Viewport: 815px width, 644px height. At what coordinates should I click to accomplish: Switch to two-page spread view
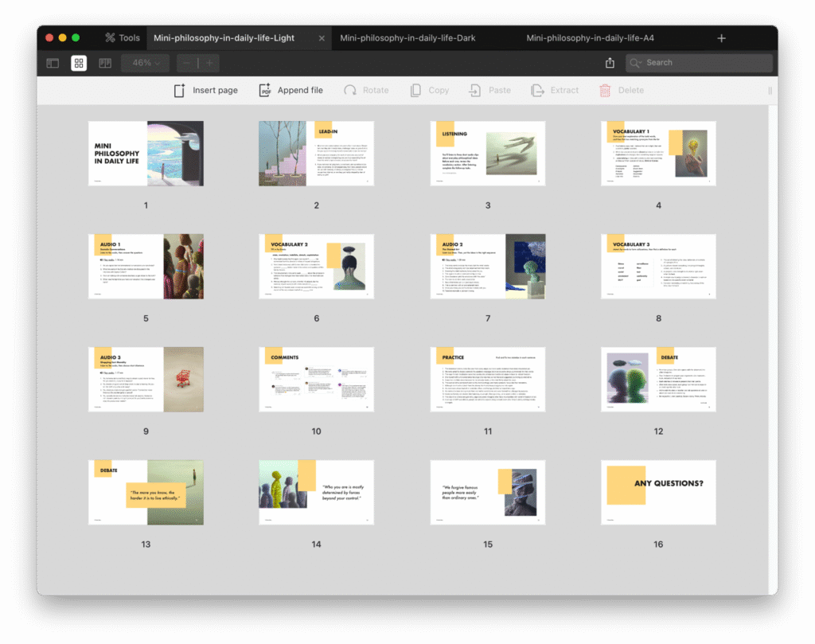coord(105,63)
